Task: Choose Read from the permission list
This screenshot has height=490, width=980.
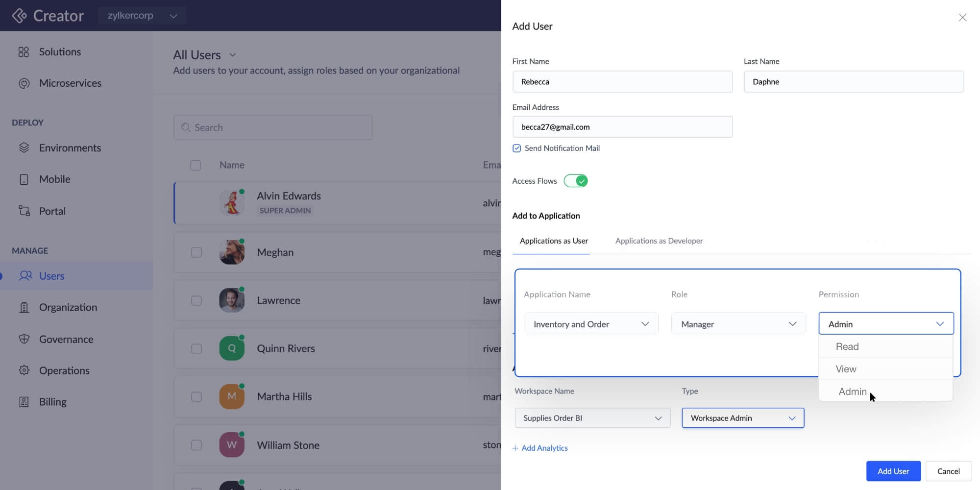Action: [x=847, y=346]
